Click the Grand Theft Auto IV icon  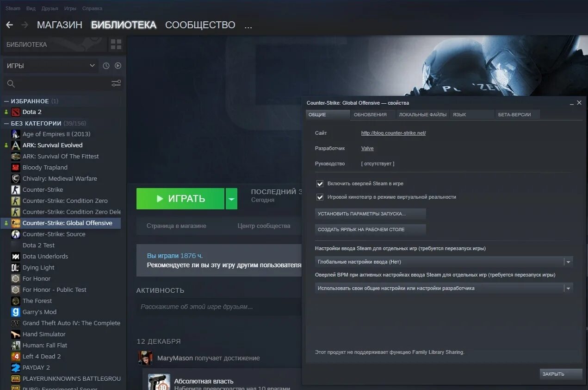click(16, 323)
